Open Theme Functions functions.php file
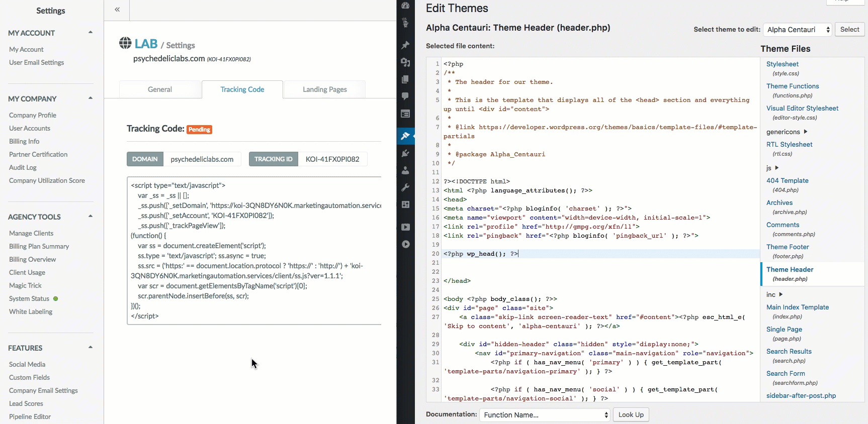Viewport: 868px width, 424px height. click(x=793, y=86)
